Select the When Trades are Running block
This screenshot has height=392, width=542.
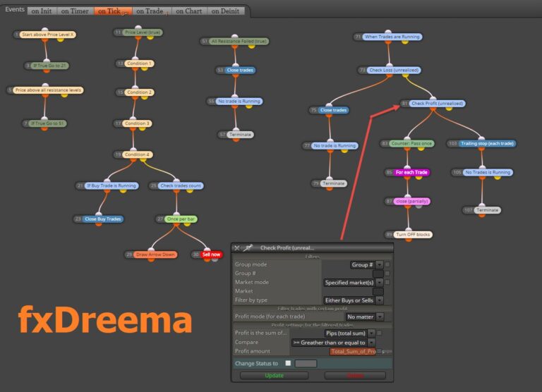coord(392,37)
